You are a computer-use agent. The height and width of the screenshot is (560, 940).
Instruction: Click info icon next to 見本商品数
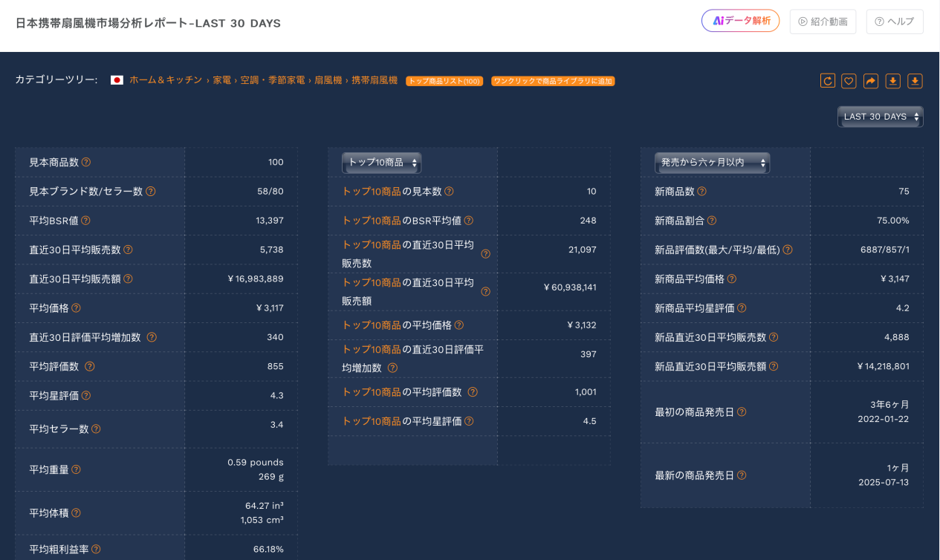click(x=86, y=162)
